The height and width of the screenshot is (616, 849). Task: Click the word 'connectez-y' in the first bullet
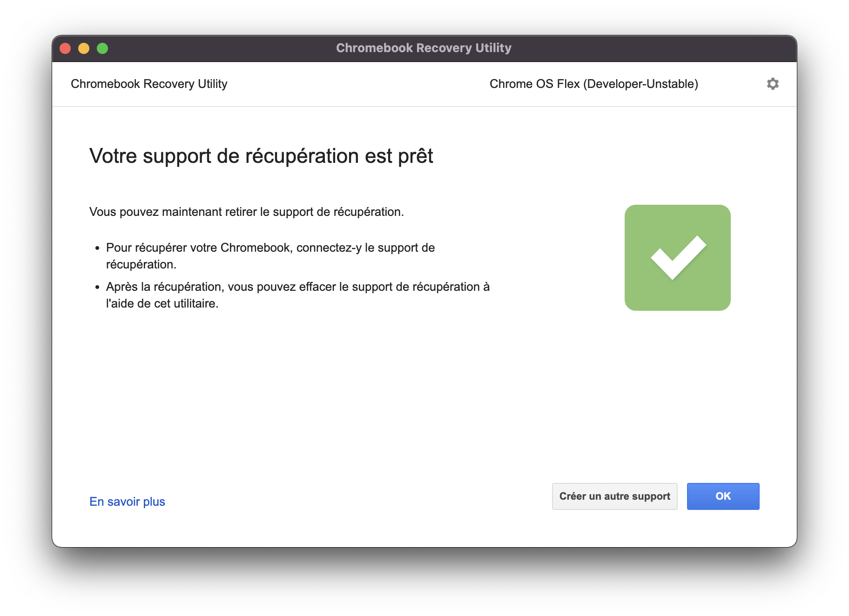tap(329, 248)
